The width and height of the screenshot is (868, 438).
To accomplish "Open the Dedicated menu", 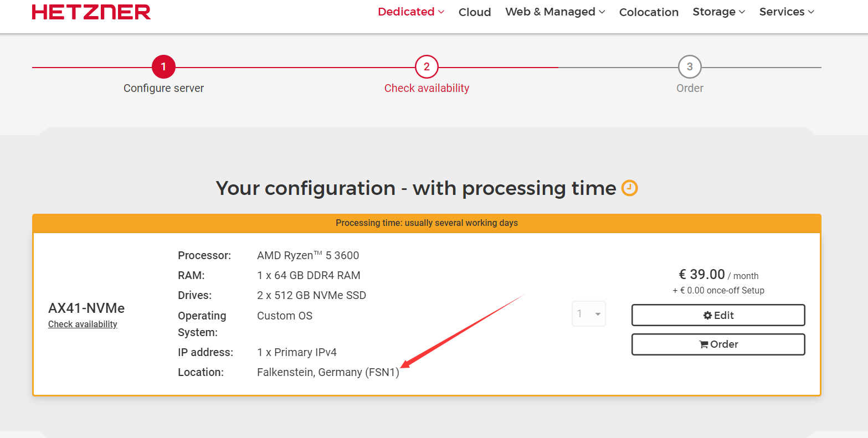I will click(x=411, y=12).
